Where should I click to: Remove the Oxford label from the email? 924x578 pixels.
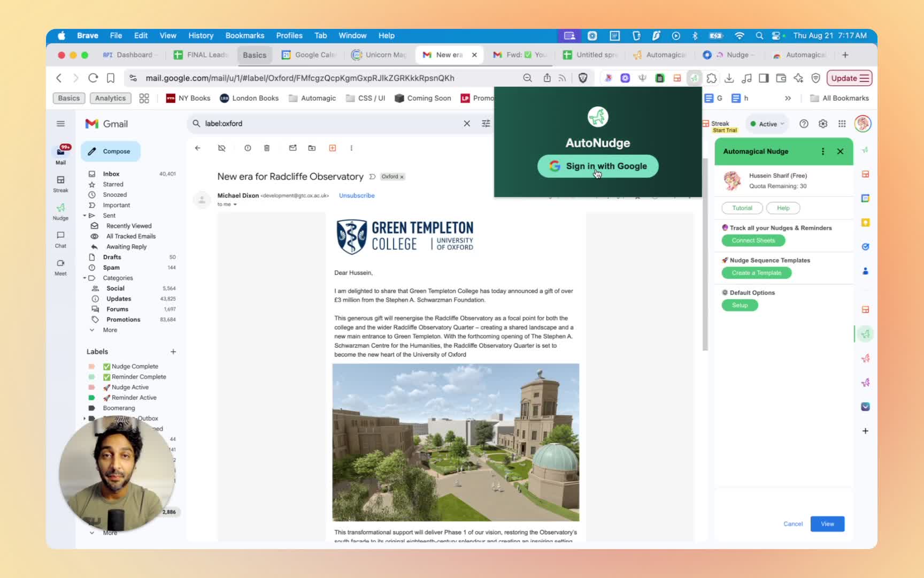[402, 177]
